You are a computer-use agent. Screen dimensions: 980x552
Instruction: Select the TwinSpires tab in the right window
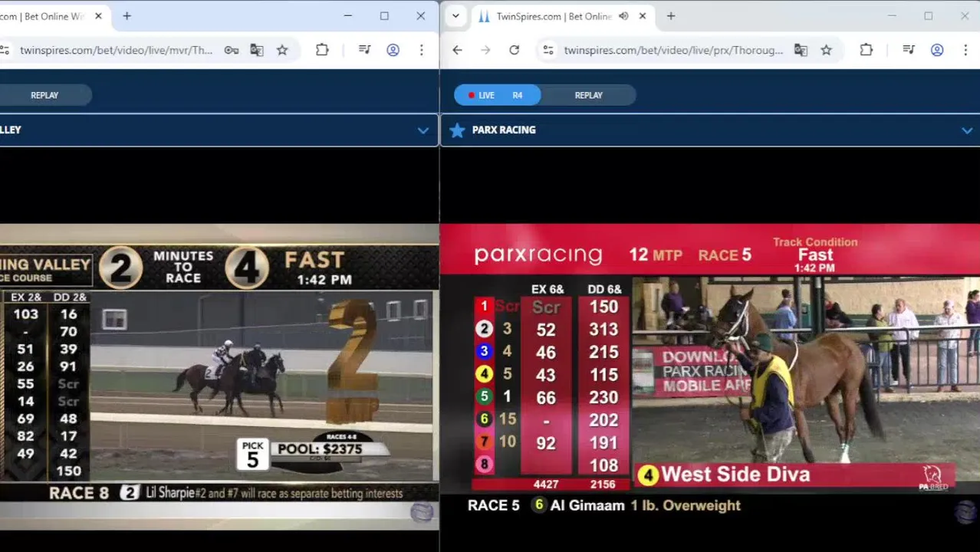tap(554, 16)
